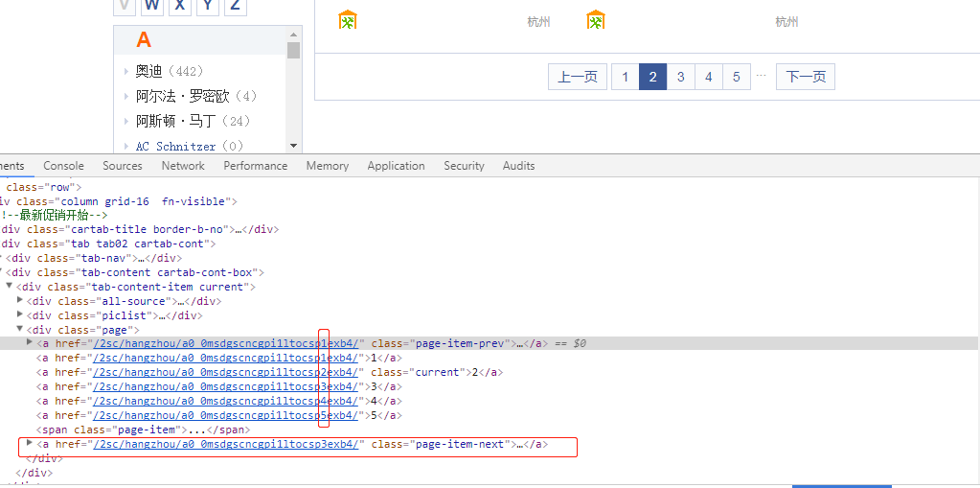Click the brand list scrollbar thumb
The width and height of the screenshot is (980, 488).
click(293, 51)
